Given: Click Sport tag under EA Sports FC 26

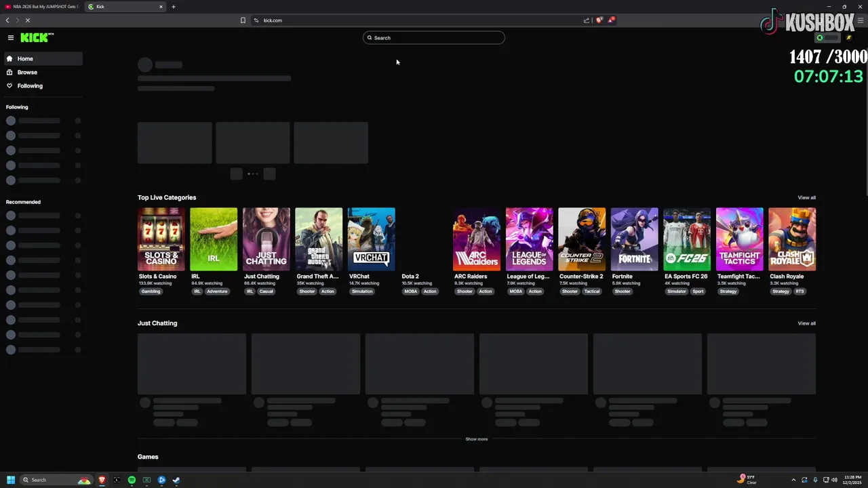Looking at the screenshot, I should 698,291.
